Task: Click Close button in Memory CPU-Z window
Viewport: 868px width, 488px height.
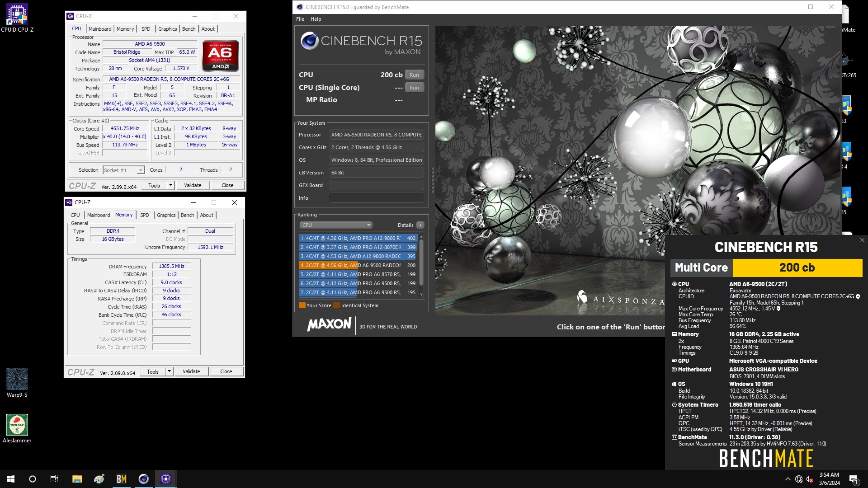Action: pos(226,371)
